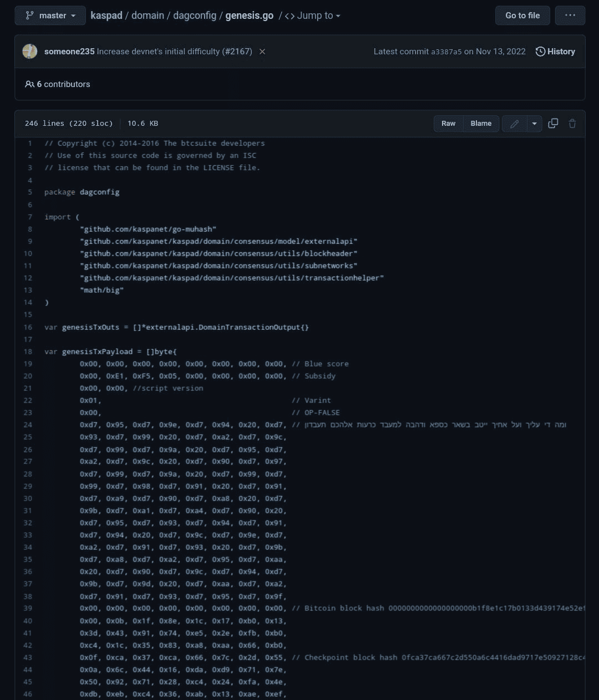The width and height of the screenshot is (599, 700).
Task: Open commit a3387a5
Action: 446,52
